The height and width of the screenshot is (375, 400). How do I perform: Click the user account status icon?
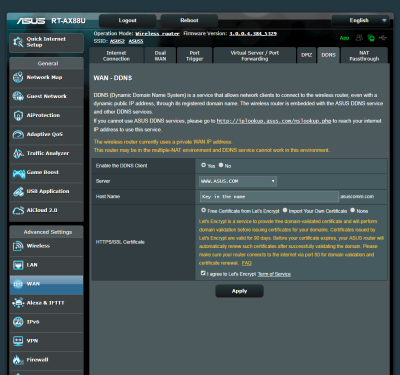359,38
